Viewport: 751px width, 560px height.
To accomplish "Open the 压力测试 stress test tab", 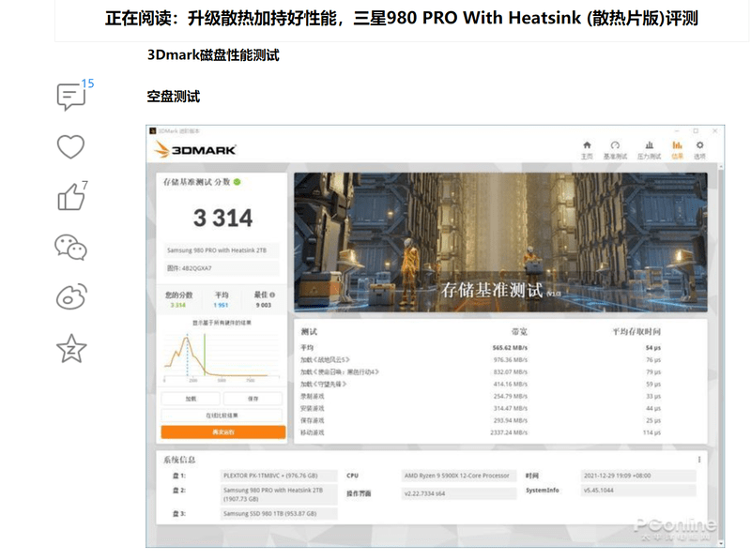I will 649,150.
